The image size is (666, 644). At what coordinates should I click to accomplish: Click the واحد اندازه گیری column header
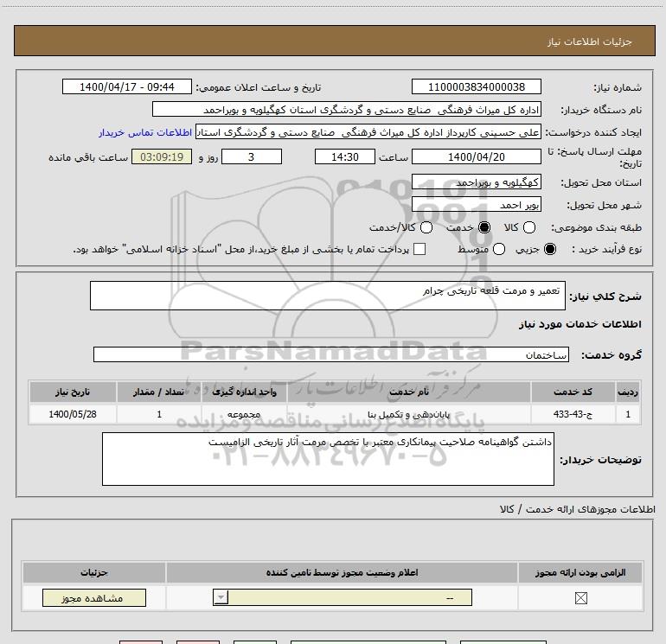point(244,392)
